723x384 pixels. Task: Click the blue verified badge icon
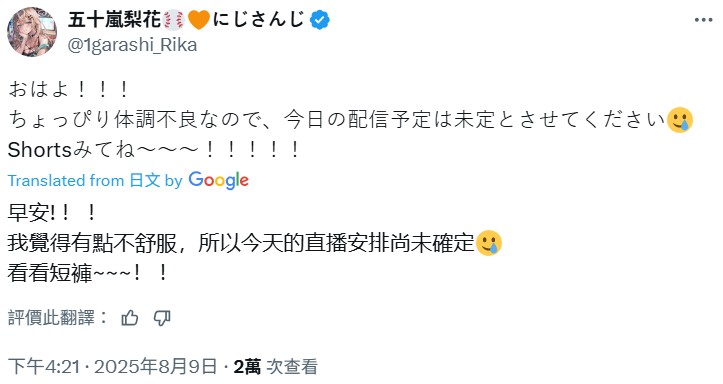[x=320, y=20]
